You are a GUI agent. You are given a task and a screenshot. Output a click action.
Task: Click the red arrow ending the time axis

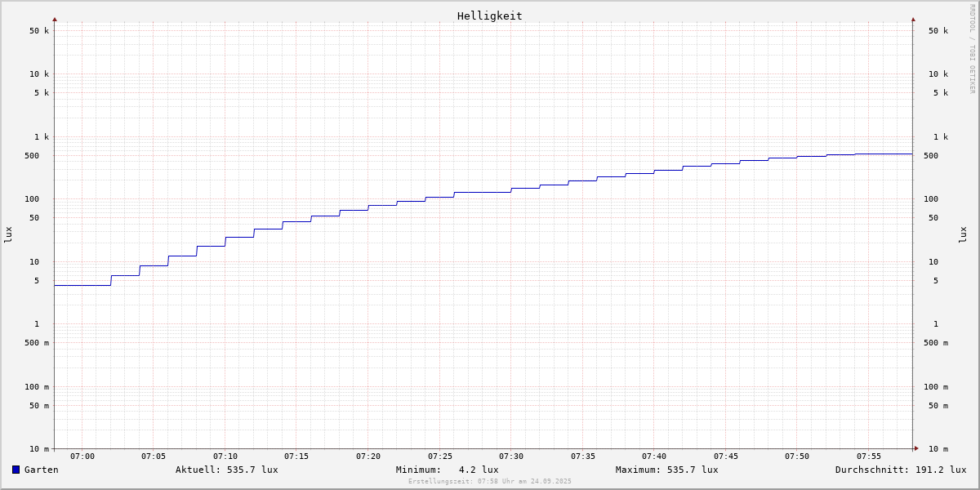[x=916, y=448]
